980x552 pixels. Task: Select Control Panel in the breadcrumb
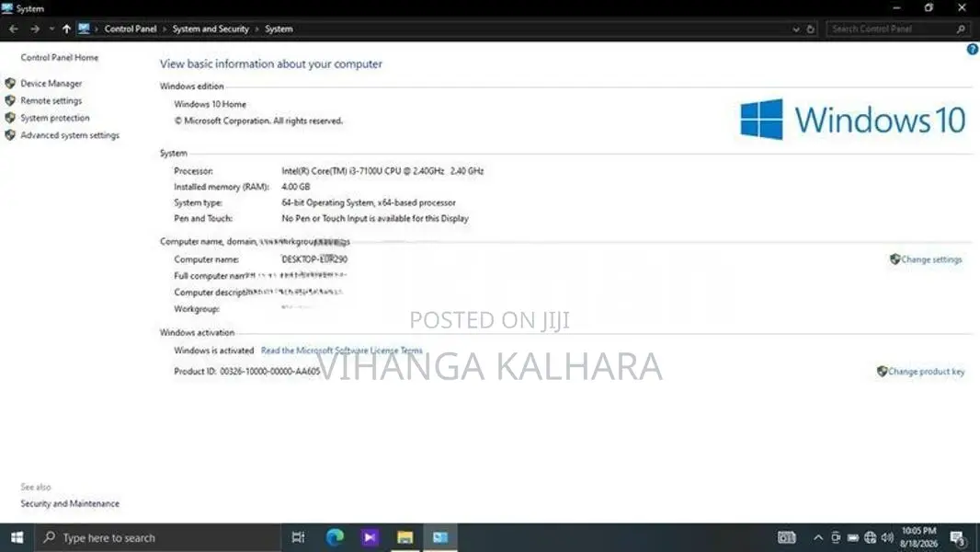[x=130, y=29]
